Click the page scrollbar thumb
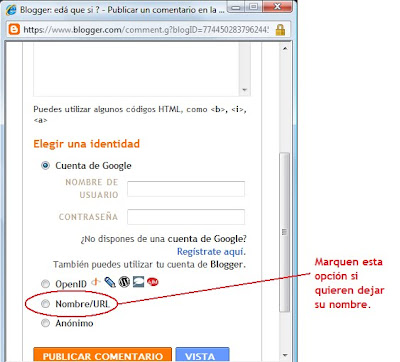 point(285,232)
